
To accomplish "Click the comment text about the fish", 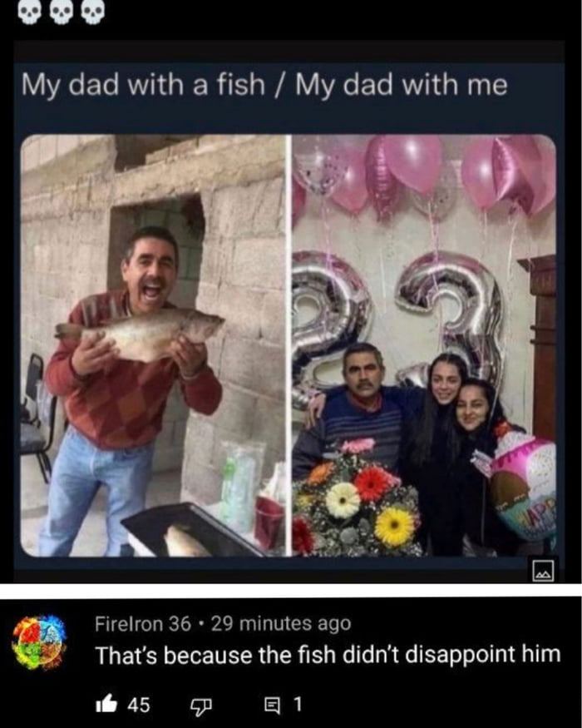I will click(328, 655).
